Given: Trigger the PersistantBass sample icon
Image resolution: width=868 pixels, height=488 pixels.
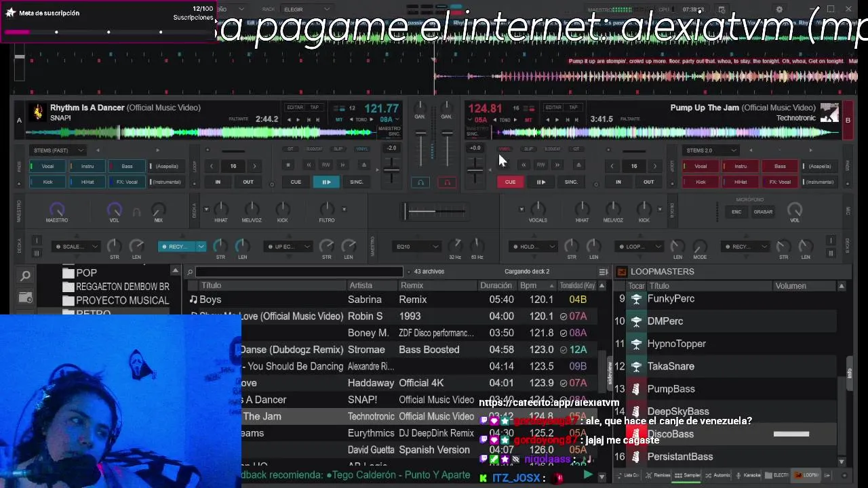Looking at the screenshot, I should coord(636,457).
